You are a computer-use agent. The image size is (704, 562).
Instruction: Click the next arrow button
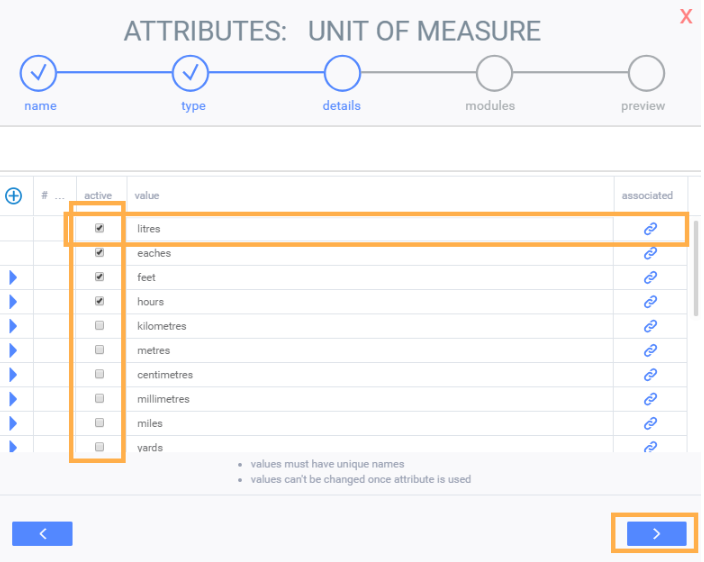click(x=656, y=534)
